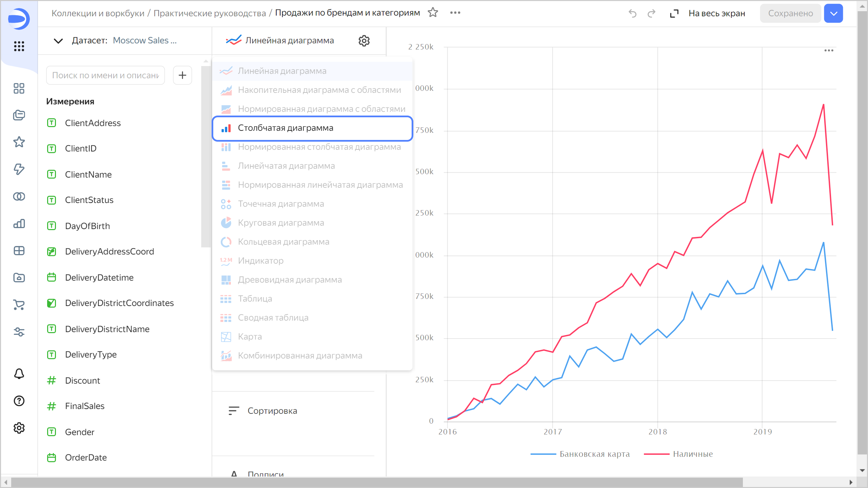Open the save options dropdown arrow
The width and height of the screenshot is (868, 488).
833,14
